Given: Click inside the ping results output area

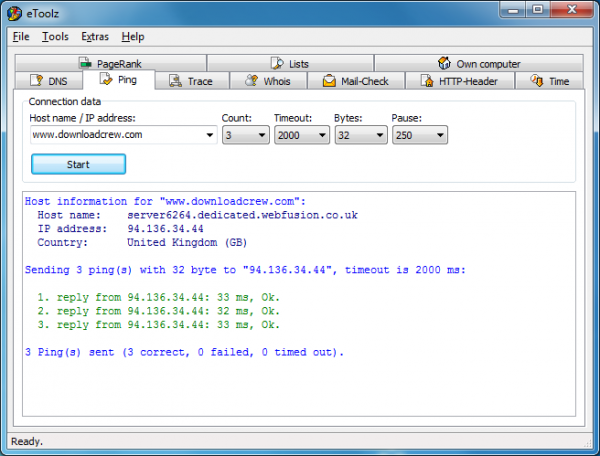Looking at the screenshot, I should [300, 390].
